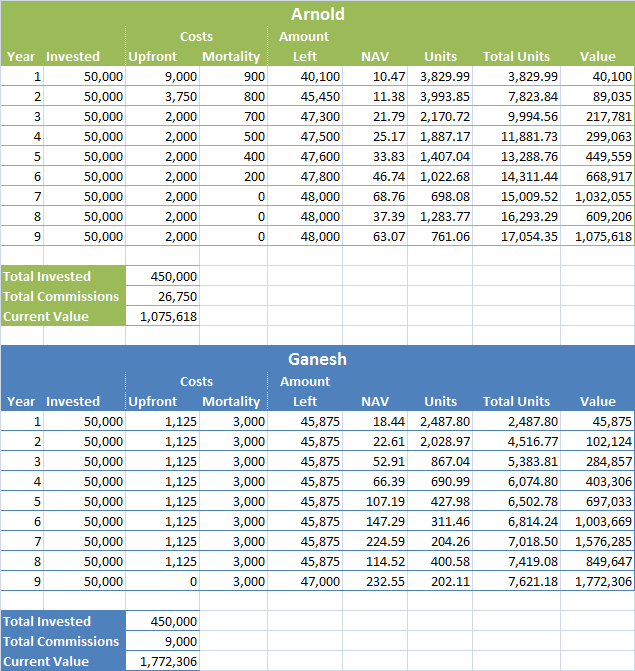Click Arnold's value 89,035
This screenshot has width=635, height=671.
coord(612,96)
